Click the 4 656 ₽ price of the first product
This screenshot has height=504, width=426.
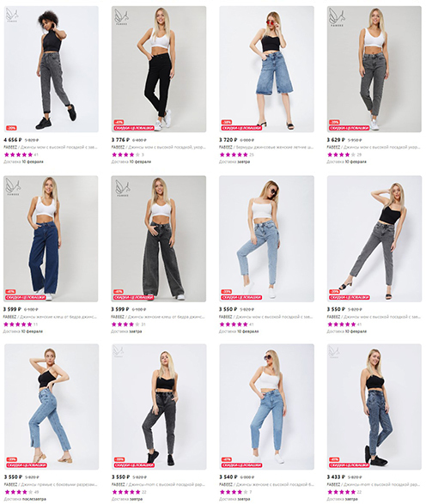point(13,140)
